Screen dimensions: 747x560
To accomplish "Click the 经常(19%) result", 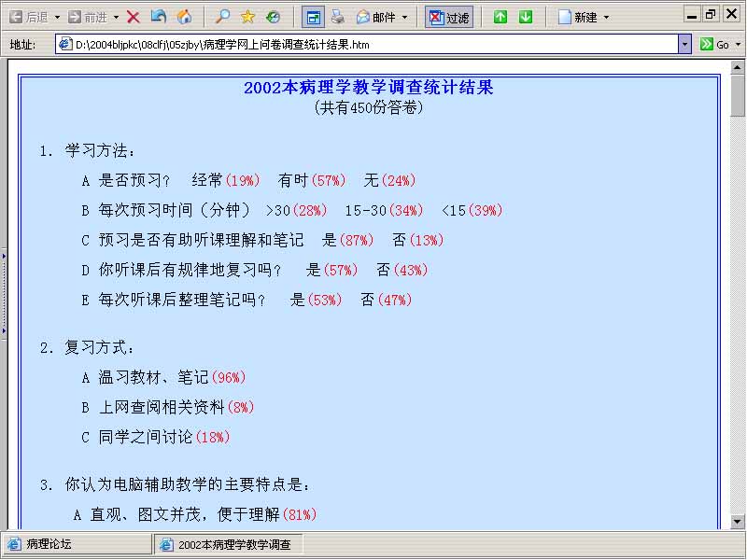I will 226,180.
